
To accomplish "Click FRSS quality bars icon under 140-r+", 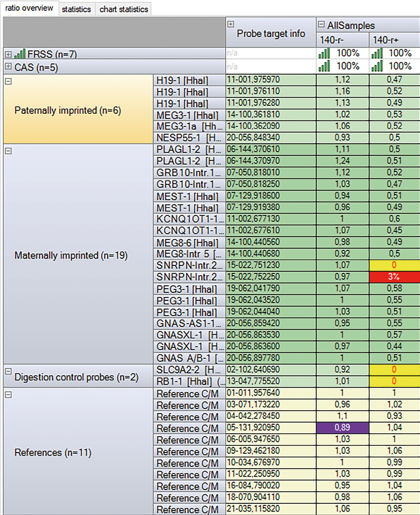I will 377,53.
